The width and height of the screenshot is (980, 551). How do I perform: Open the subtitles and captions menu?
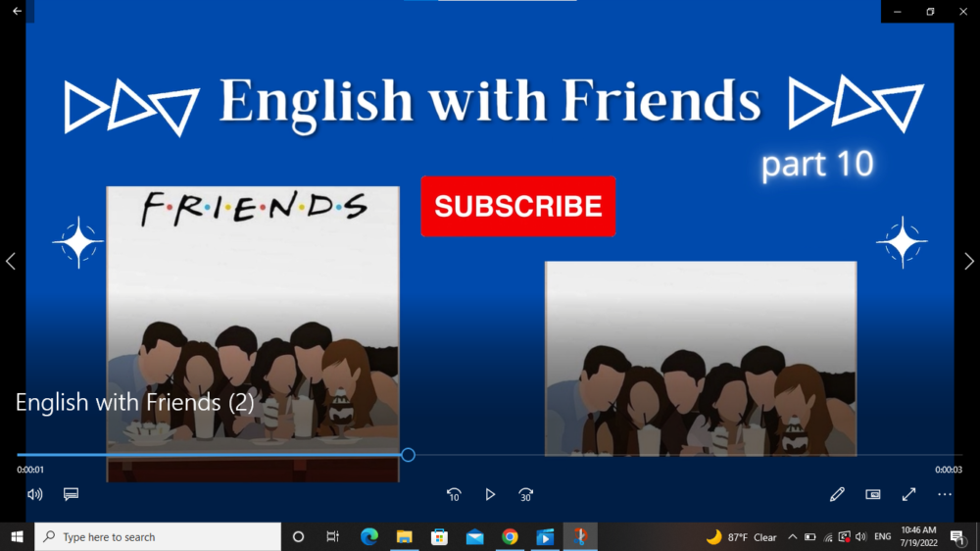(71, 495)
